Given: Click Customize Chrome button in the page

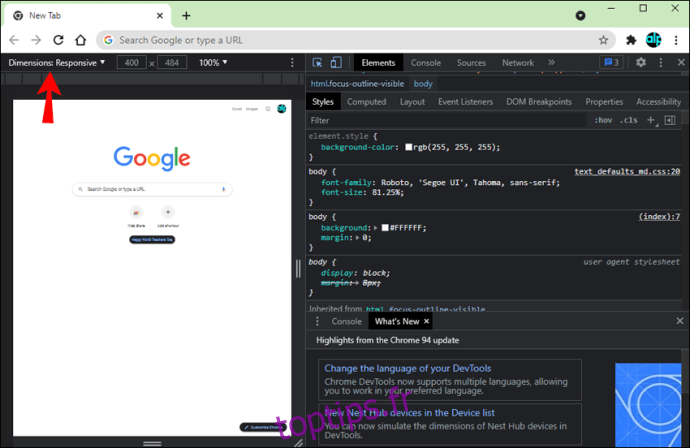Looking at the screenshot, I should pos(263,427).
